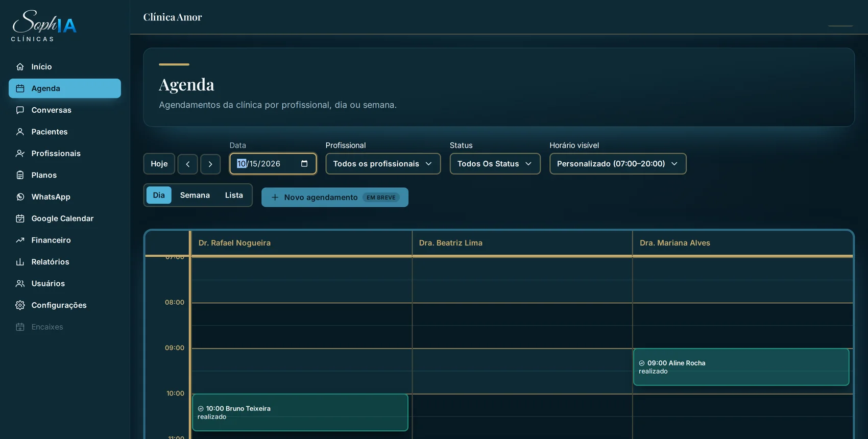This screenshot has width=868, height=439.
Task: Click the Início home icon
Action: pyautogui.click(x=20, y=67)
